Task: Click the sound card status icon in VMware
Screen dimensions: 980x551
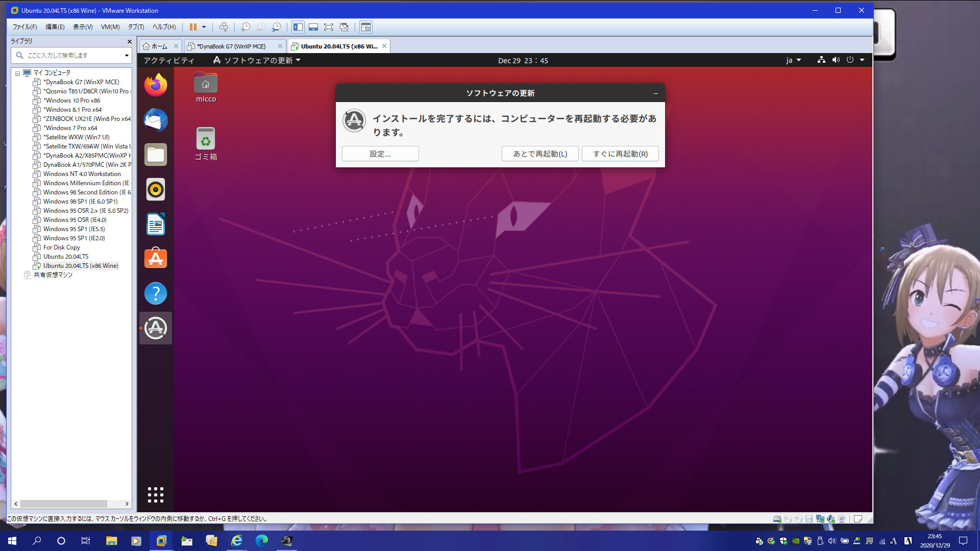Action: click(x=831, y=519)
